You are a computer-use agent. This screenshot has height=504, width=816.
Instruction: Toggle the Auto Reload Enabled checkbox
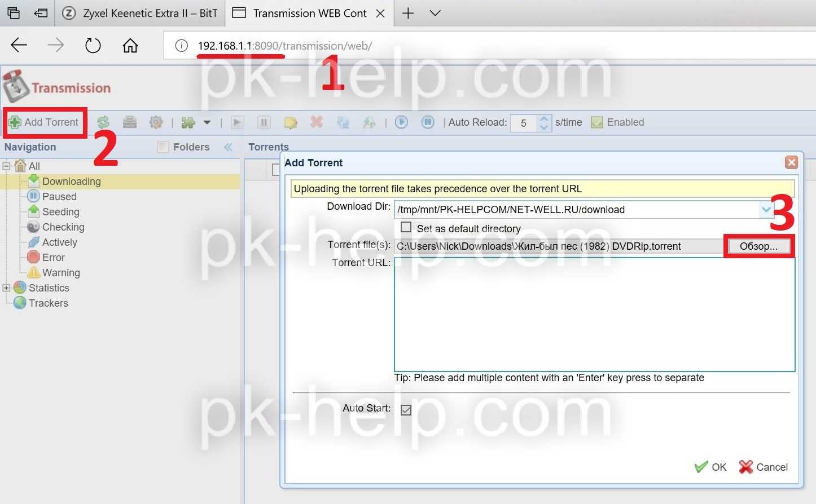pos(596,122)
